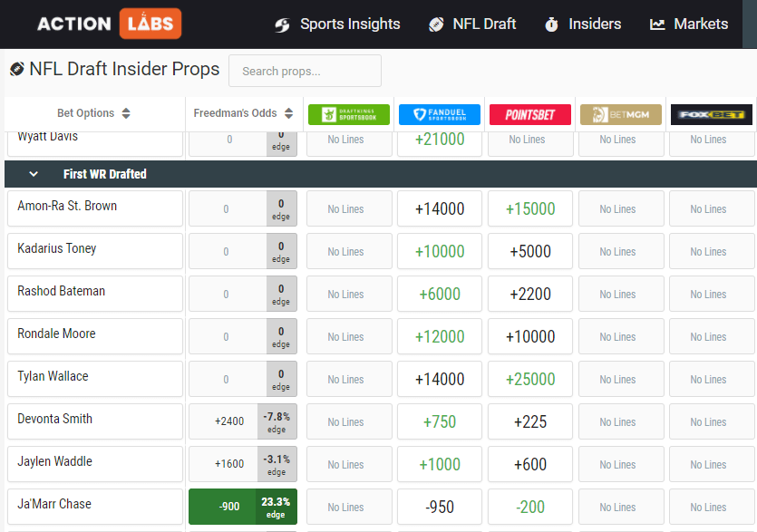This screenshot has width=757, height=532.
Task: Click Tylan Wallace PointsBet +25000 odds
Action: tap(530, 379)
